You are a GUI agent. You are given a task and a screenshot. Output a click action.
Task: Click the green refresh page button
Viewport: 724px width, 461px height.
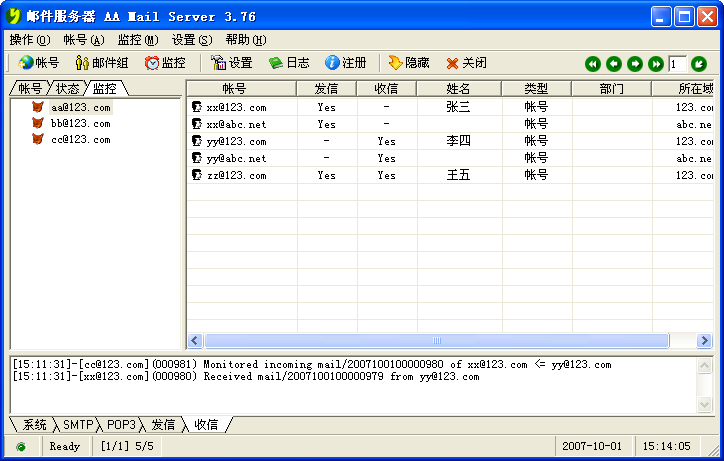pos(699,64)
